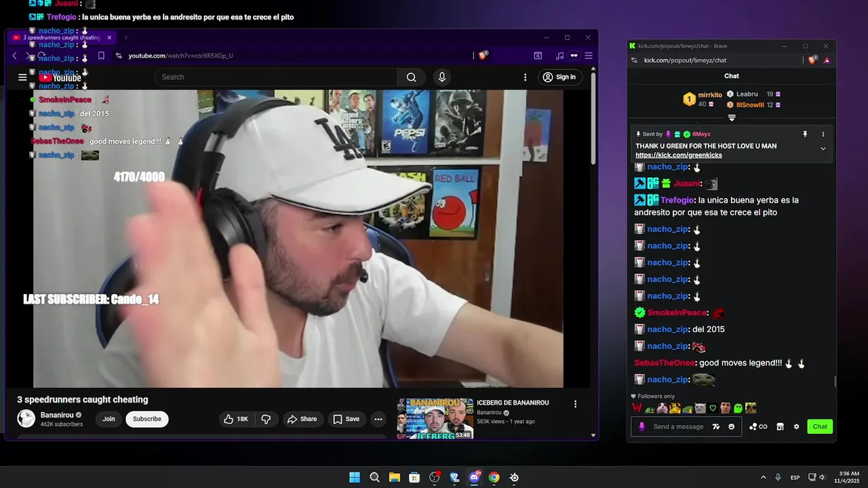
Task: Open the 7TV emote picker icon
Action: coord(716,426)
